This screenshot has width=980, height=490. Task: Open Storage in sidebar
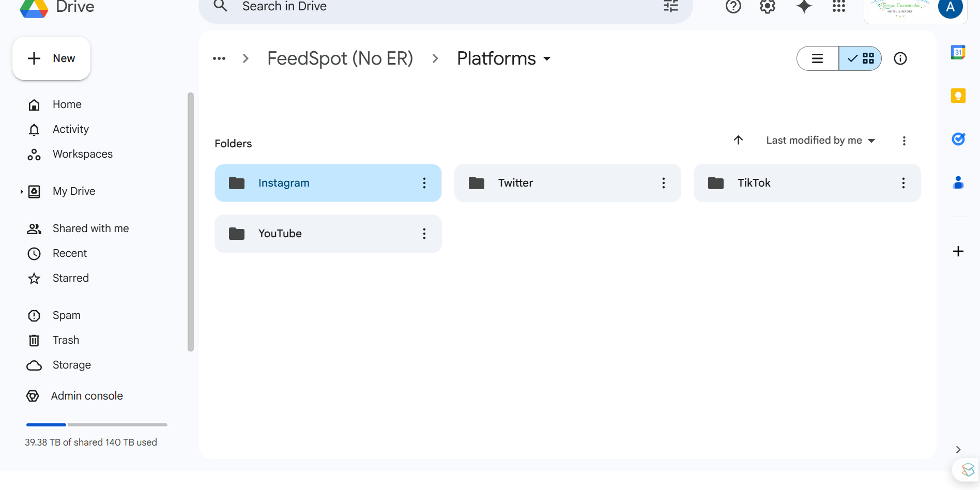click(x=72, y=365)
